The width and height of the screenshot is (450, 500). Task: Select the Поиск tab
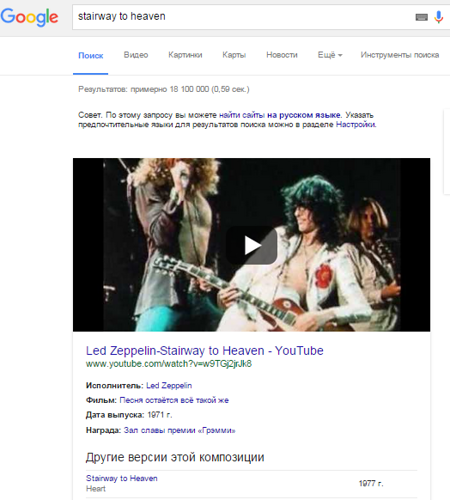(91, 55)
